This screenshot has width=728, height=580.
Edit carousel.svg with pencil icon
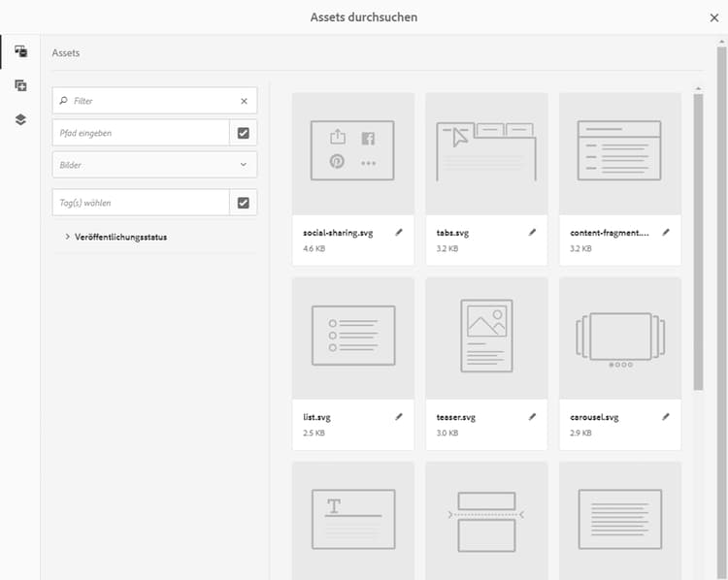point(666,417)
